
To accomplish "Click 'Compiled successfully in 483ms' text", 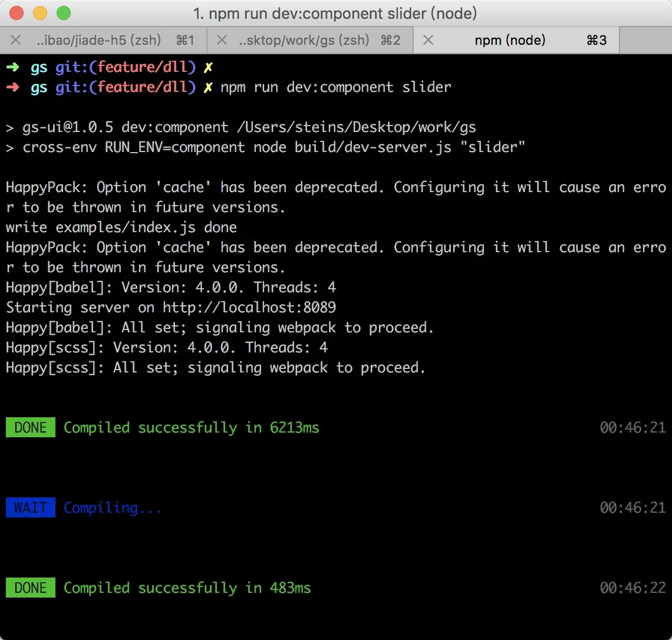I will tap(187, 588).
